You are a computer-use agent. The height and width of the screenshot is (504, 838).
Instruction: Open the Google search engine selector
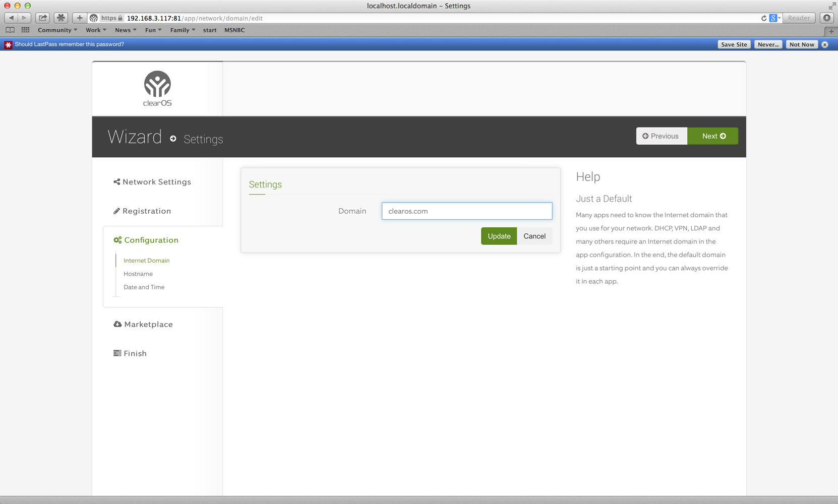pyautogui.click(x=775, y=18)
